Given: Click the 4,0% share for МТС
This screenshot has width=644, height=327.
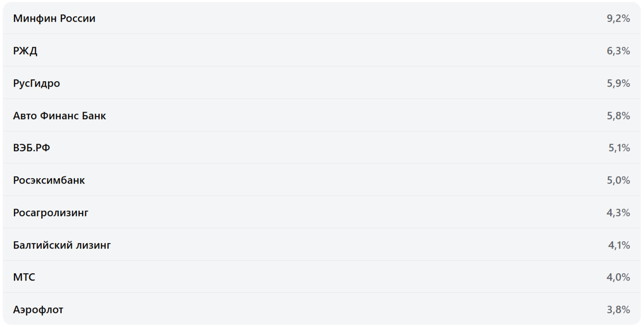Looking at the screenshot, I should pyautogui.click(x=618, y=277).
